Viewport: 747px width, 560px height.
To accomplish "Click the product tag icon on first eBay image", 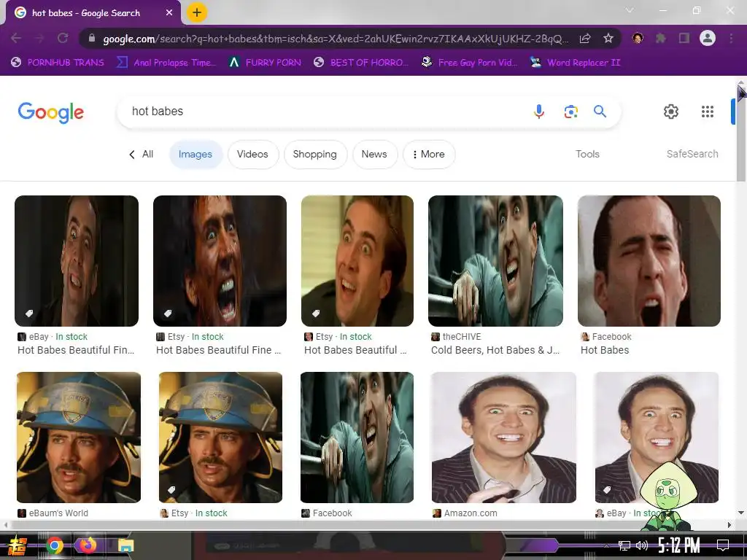I will tap(29, 314).
